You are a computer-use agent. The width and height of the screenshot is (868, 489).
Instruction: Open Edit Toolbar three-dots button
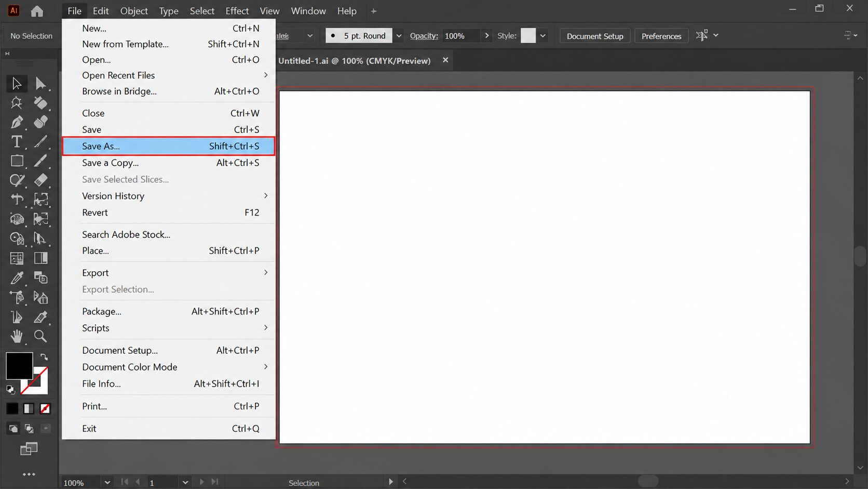coord(29,474)
